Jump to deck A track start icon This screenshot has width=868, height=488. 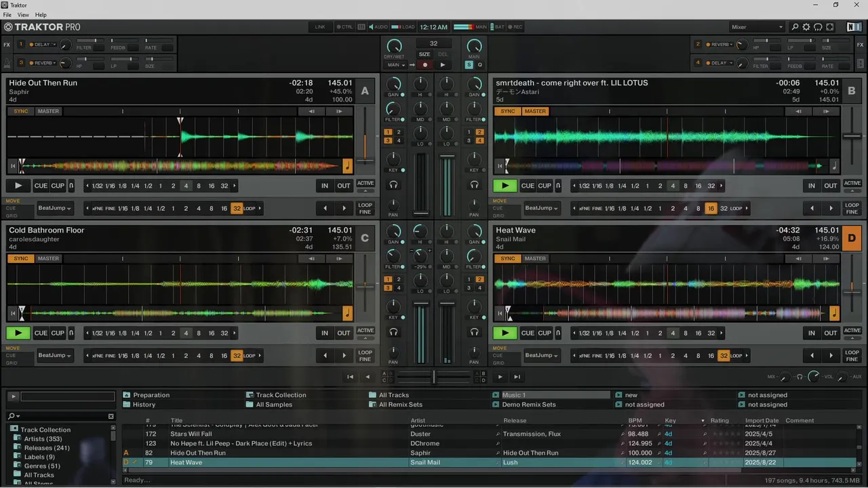[12, 165]
